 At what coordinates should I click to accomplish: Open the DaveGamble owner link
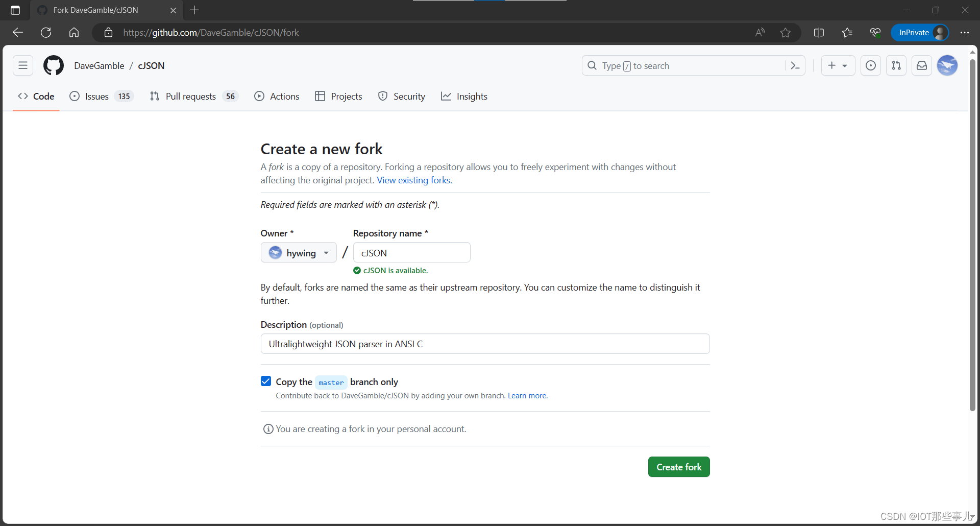99,66
